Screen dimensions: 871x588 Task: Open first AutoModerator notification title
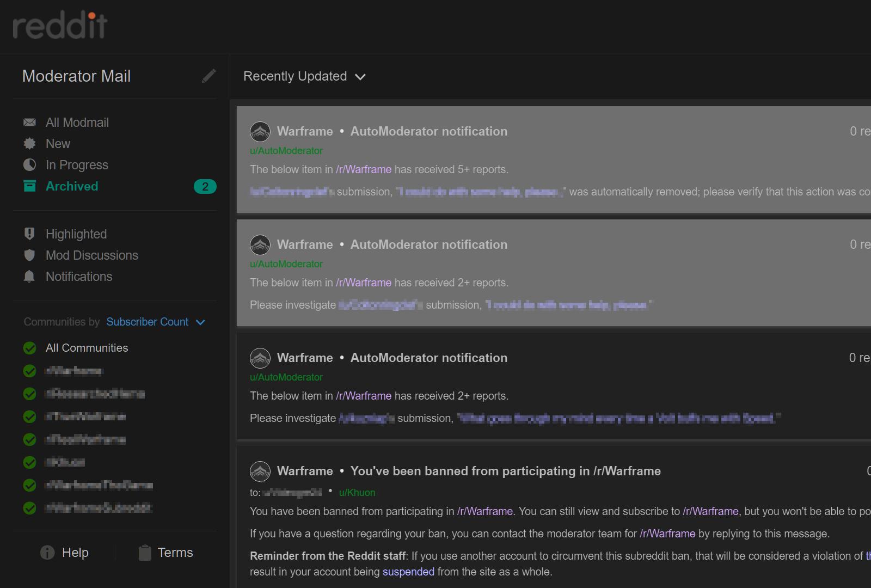[x=429, y=131]
